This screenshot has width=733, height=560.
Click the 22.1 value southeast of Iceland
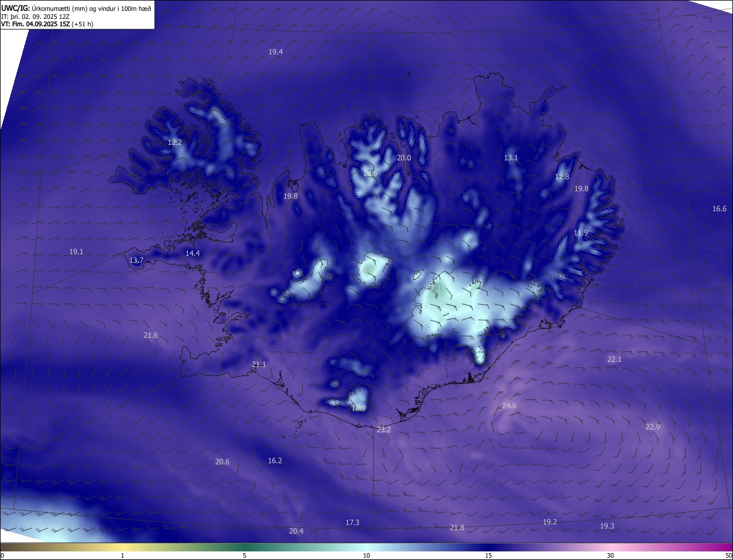click(614, 359)
